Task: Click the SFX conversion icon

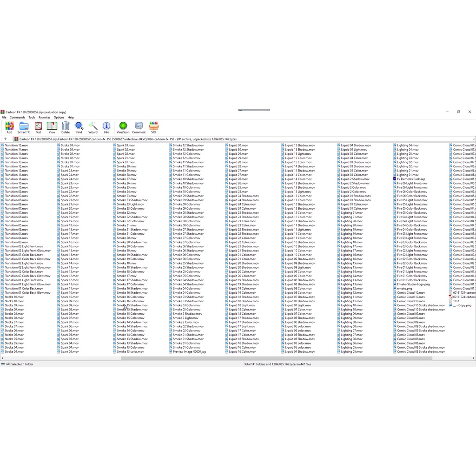Action: click(153, 127)
